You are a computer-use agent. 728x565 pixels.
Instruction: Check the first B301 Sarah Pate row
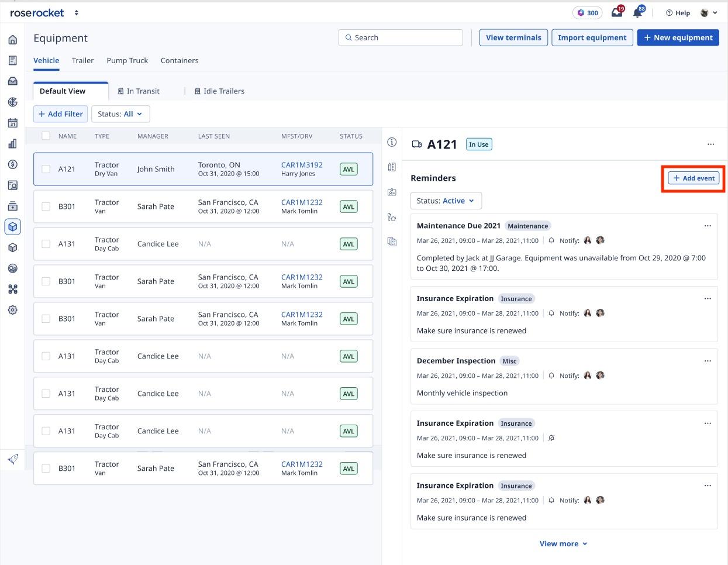tap(46, 206)
